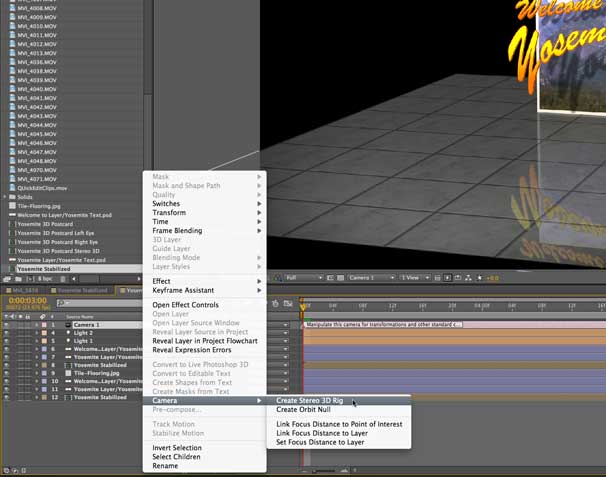The width and height of the screenshot is (606, 477).
Task: Click the region of interest icon in viewer toolbar
Action: [330, 278]
